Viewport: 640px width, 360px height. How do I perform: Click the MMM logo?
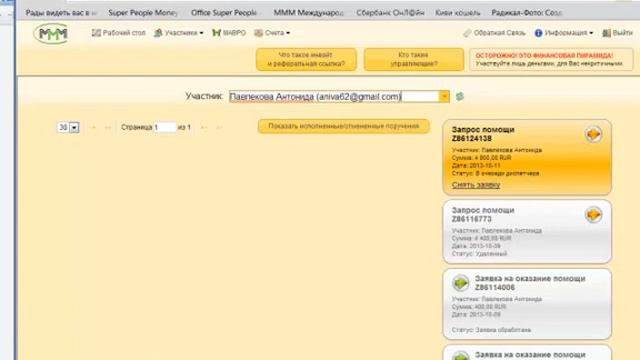pos(51,33)
